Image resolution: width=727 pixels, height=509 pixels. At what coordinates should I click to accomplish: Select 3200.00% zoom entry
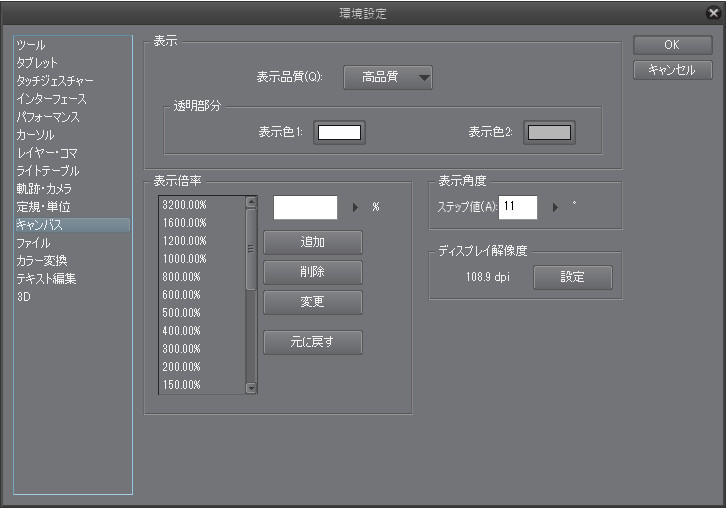(202, 205)
